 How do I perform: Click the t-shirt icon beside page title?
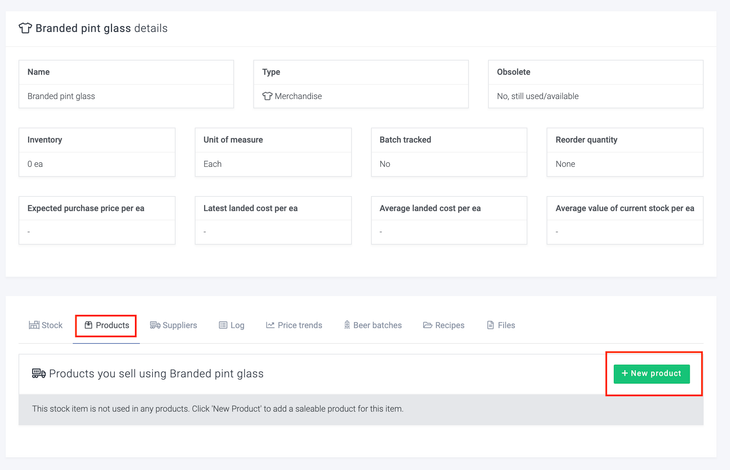[25, 28]
